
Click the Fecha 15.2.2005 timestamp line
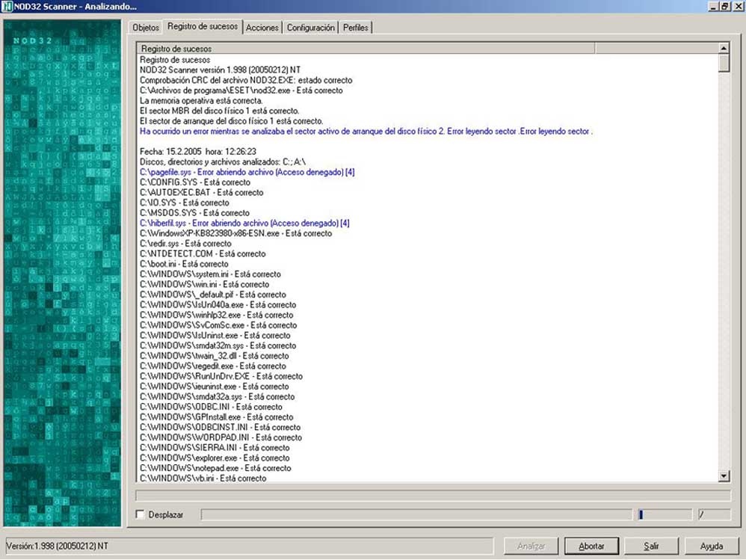(198, 152)
